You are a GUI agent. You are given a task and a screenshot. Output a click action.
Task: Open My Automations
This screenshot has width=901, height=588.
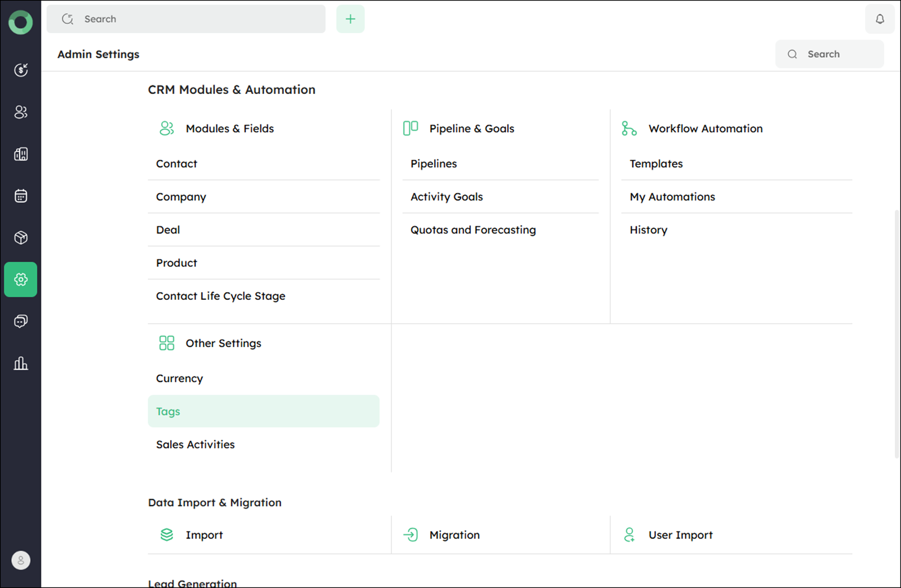click(672, 197)
